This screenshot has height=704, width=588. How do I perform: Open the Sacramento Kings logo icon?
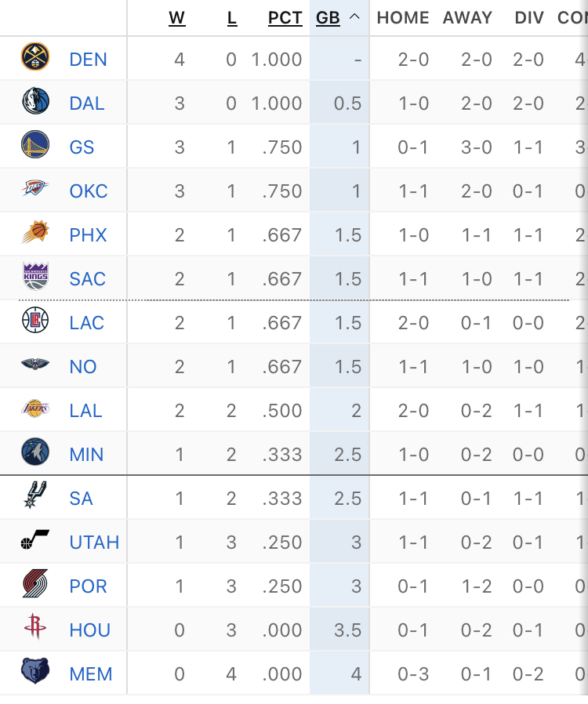click(35, 276)
